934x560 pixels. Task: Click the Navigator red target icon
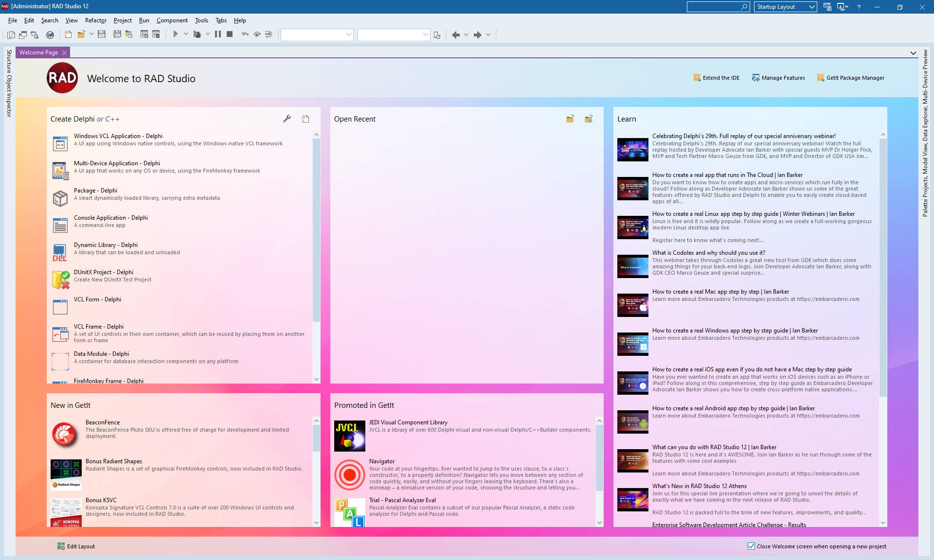tap(349, 475)
